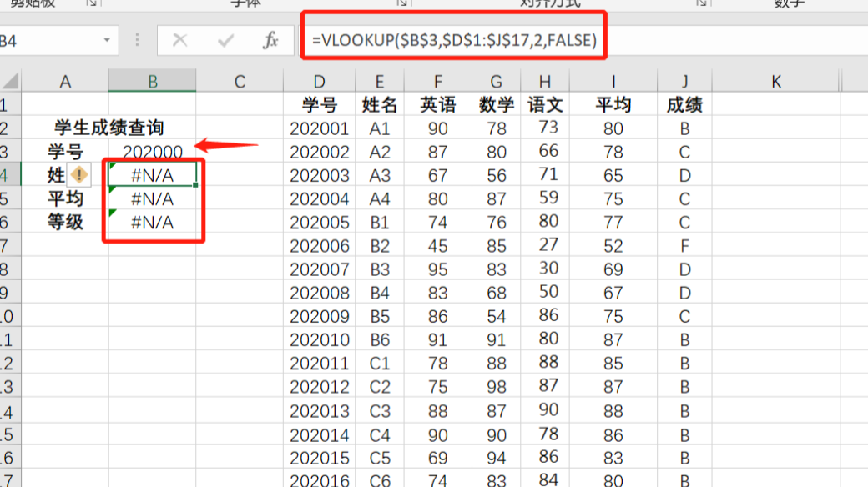Select name cell C1 in column E
Screen dimensions: 868x487
[379, 363]
